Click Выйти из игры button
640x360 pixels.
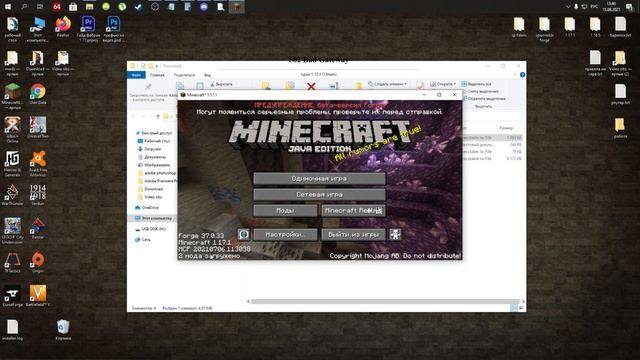click(353, 235)
